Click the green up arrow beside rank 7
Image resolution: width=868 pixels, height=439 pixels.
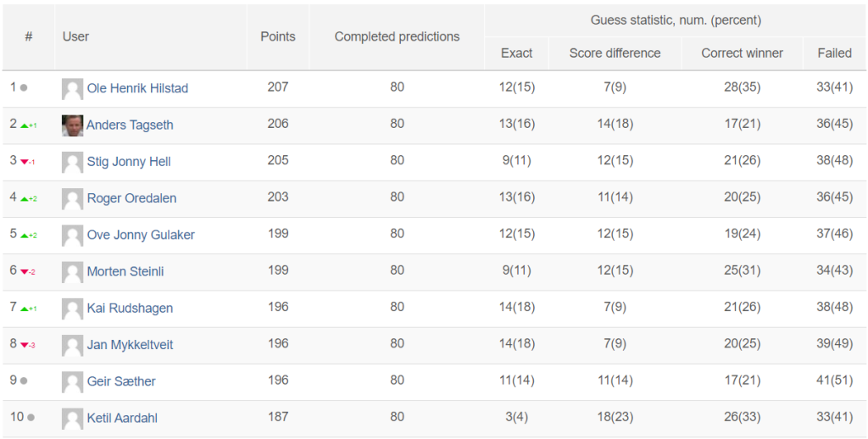pyautogui.click(x=25, y=308)
